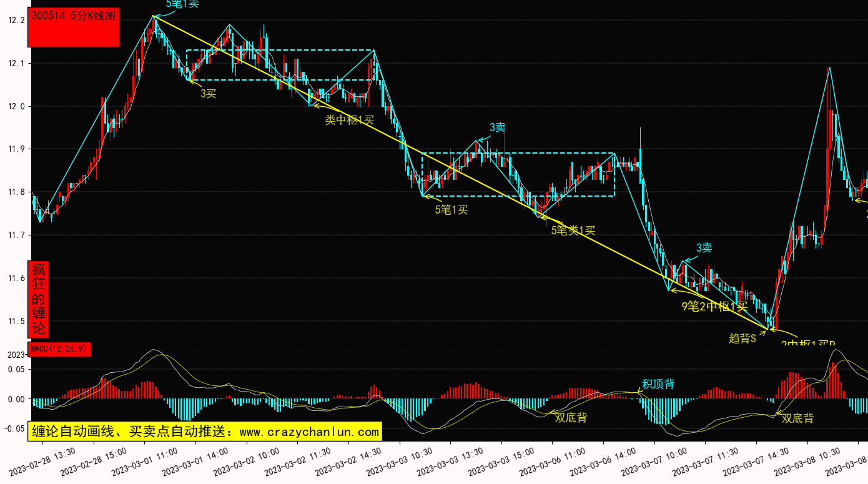
Task: Select the MACD(12,26,9) indicator label
Action: click(59, 349)
